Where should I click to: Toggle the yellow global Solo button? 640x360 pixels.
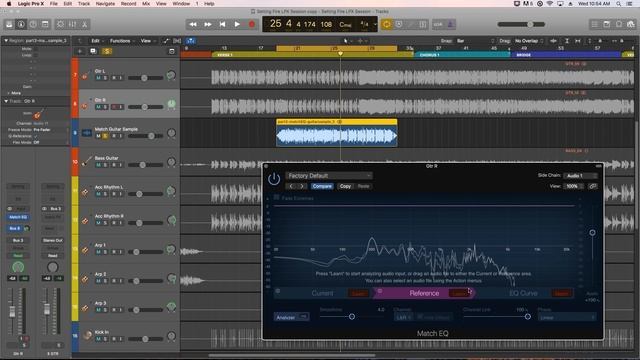(107, 51)
